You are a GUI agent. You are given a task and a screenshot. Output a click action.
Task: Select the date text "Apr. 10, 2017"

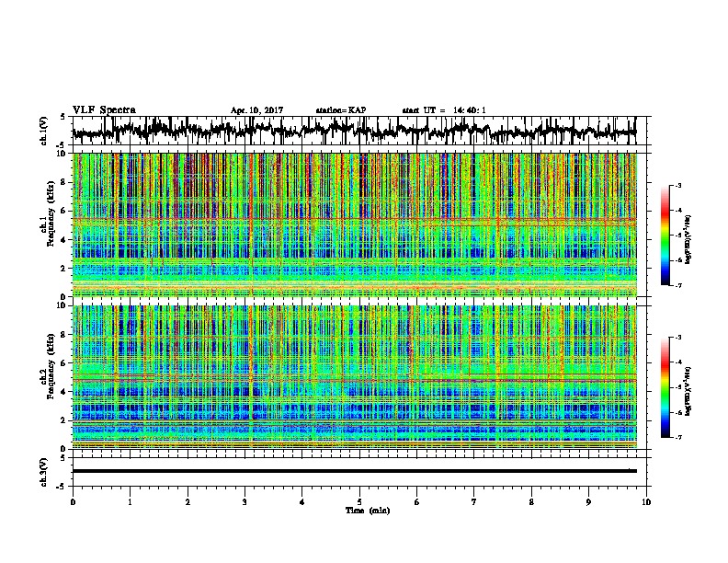click(x=256, y=110)
